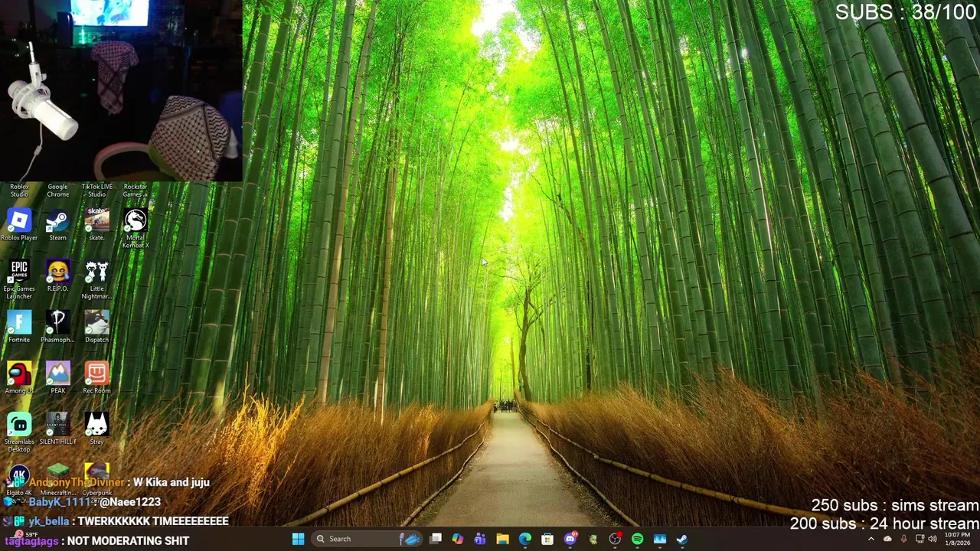The image size is (980, 551).
Task: Open the clock showing 10:07 PM
Action: coord(957,539)
